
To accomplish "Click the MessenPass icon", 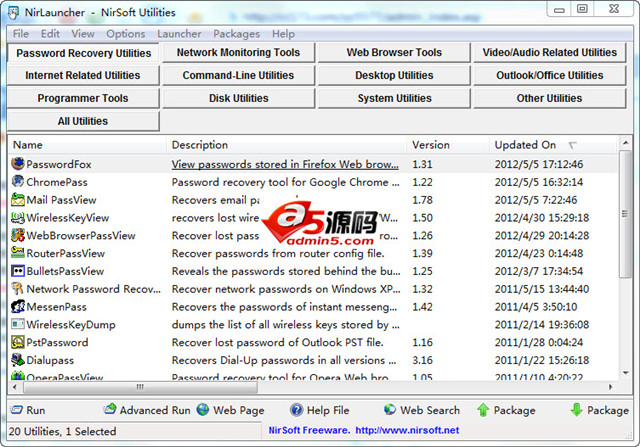I will [18, 307].
